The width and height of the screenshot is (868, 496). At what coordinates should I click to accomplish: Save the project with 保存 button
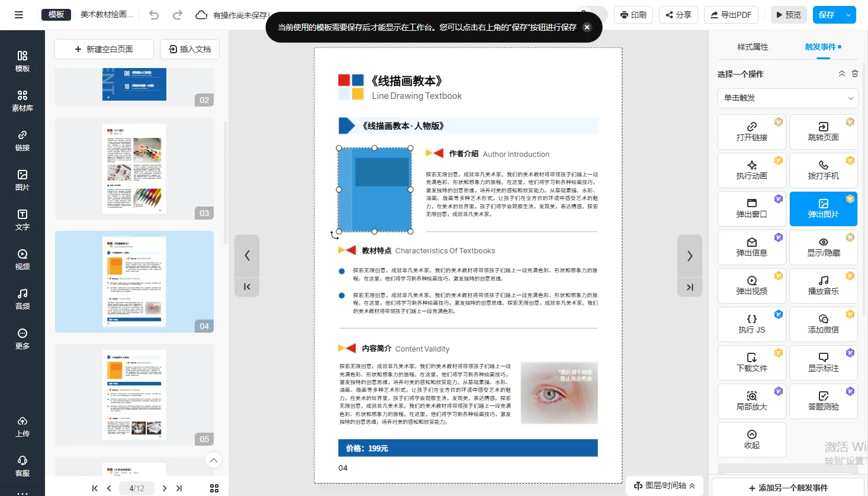tap(827, 15)
